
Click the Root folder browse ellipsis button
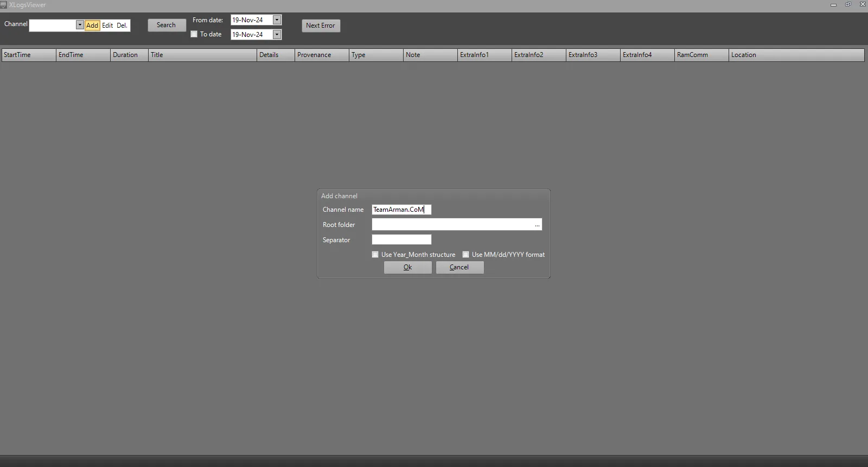(x=538, y=225)
